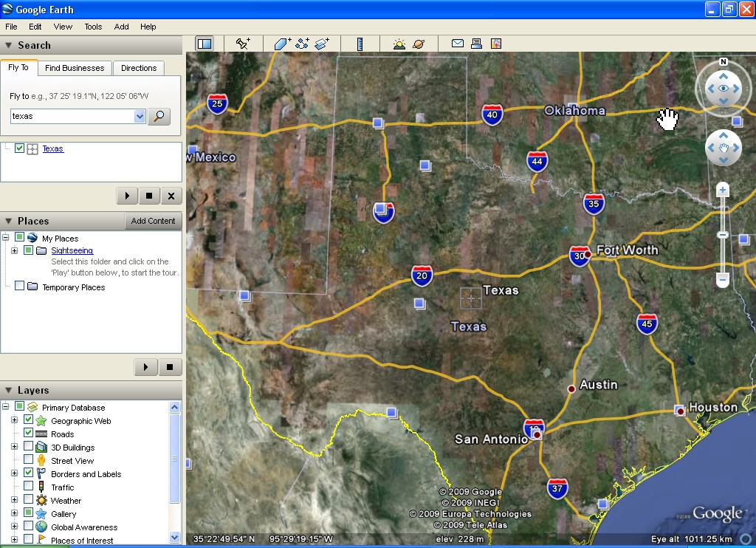This screenshot has width=756, height=548.
Task: Click the Austin city marker dot
Action: (571, 388)
